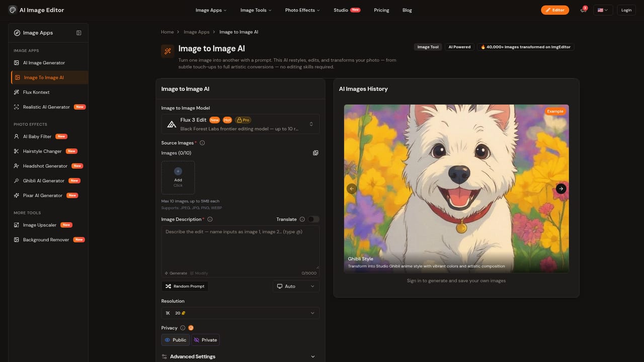Open Hairstyle Changer in sidebar
The width and height of the screenshot is (644, 362).
[x=49, y=151]
